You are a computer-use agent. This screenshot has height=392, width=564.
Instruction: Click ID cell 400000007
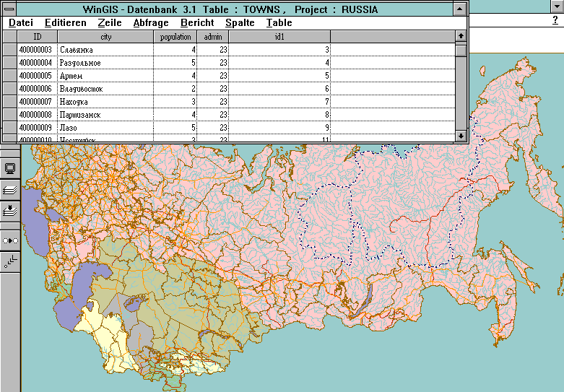coord(38,101)
